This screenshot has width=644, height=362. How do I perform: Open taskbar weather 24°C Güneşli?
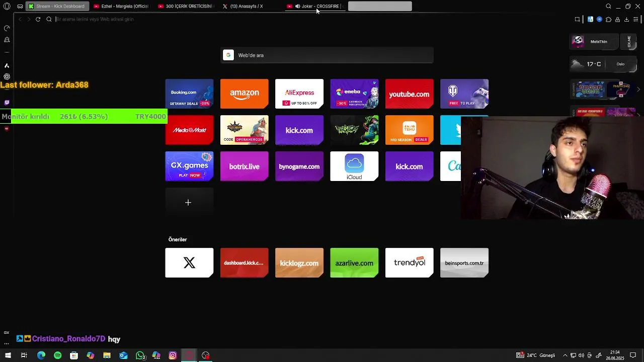[x=536, y=355]
